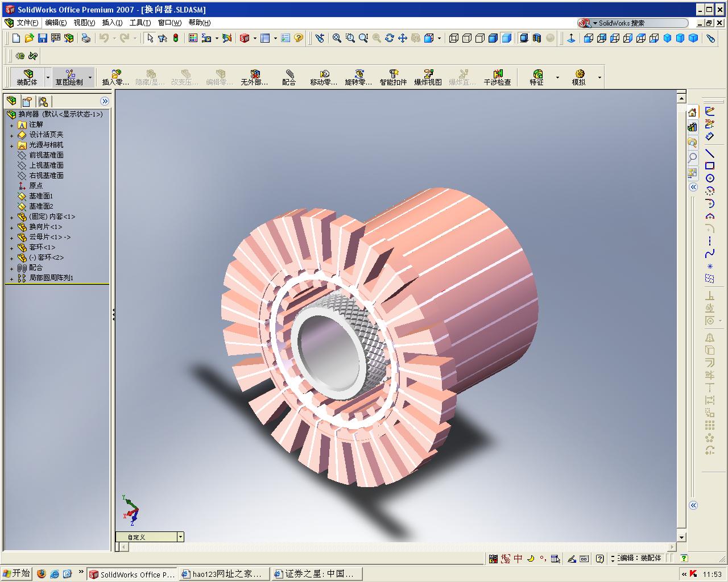Open the 工具(T) menu
Image resolution: width=728 pixels, height=582 pixels.
140,23
